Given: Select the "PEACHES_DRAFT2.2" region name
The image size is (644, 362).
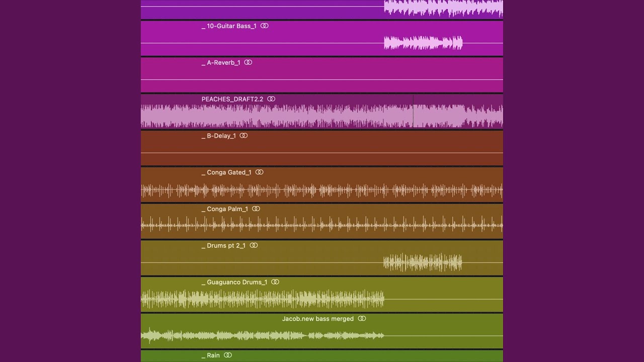Looking at the screenshot, I should click(232, 100).
